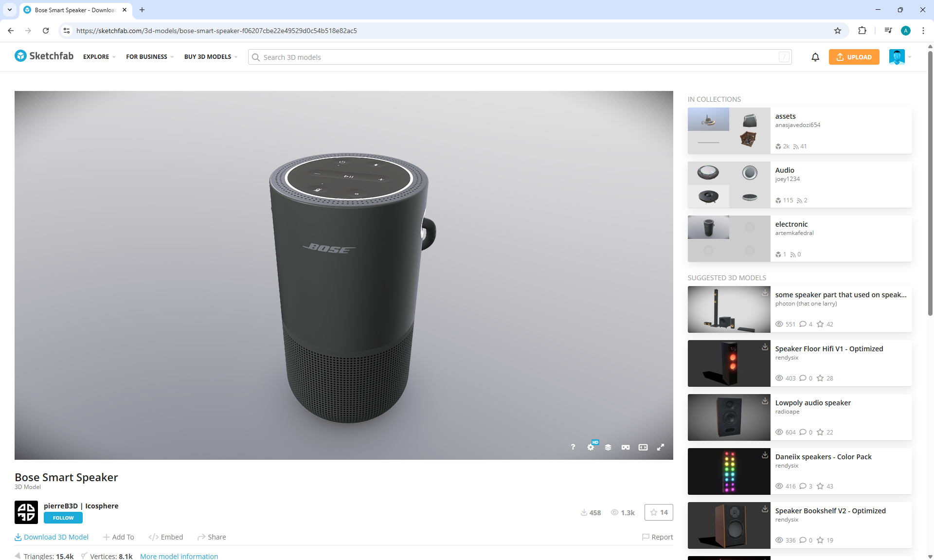The height and width of the screenshot is (560, 934).
Task: Bookmark this page with the star icon
Action: pos(838,31)
